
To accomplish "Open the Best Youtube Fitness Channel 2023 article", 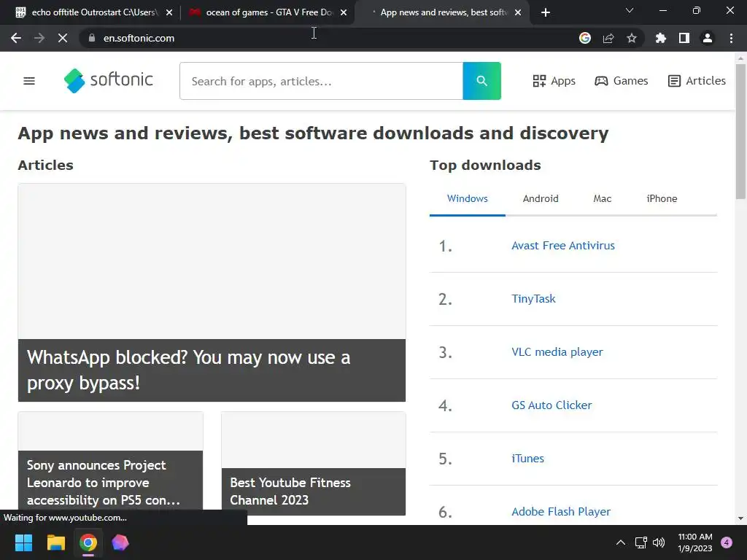I will point(314,463).
